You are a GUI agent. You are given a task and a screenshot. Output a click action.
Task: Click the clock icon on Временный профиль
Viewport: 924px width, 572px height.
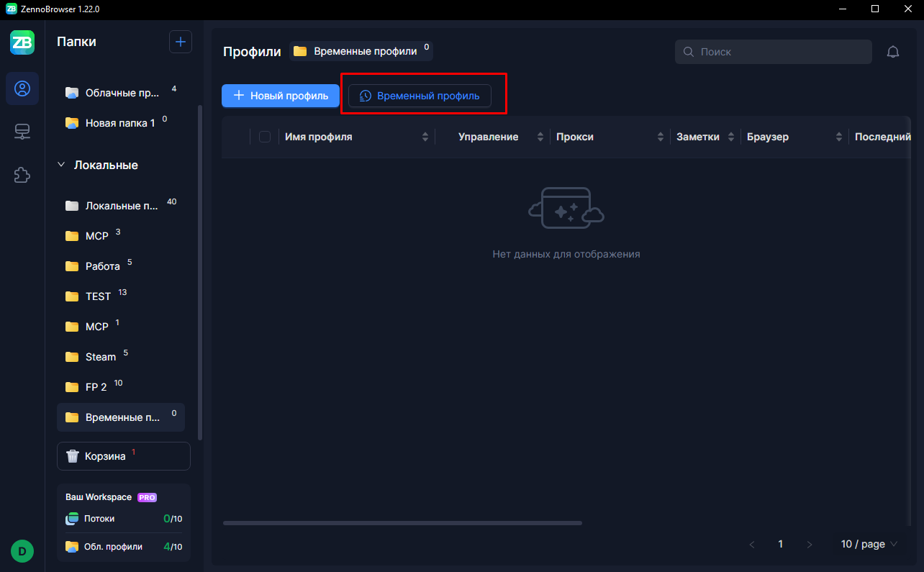point(365,96)
